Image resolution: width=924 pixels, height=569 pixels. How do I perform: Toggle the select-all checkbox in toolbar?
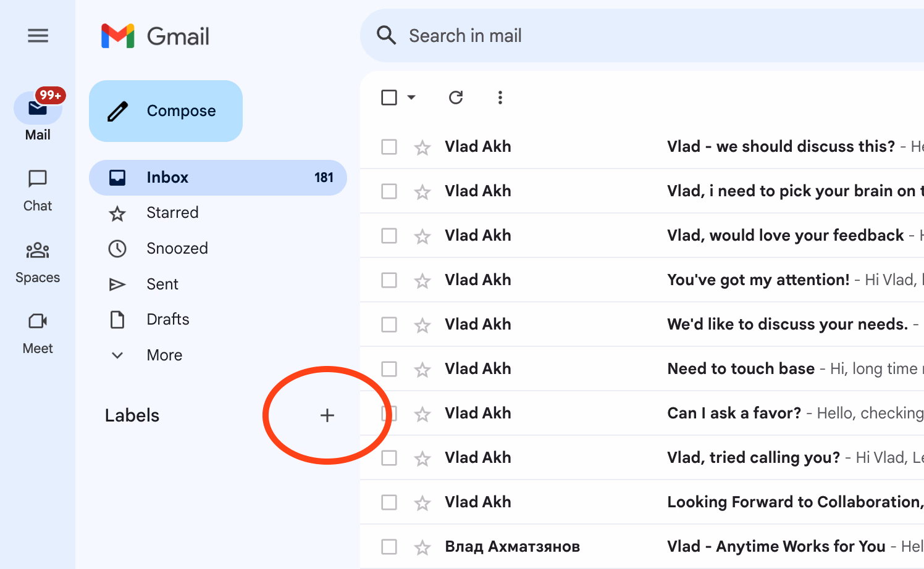pyautogui.click(x=389, y=98)
